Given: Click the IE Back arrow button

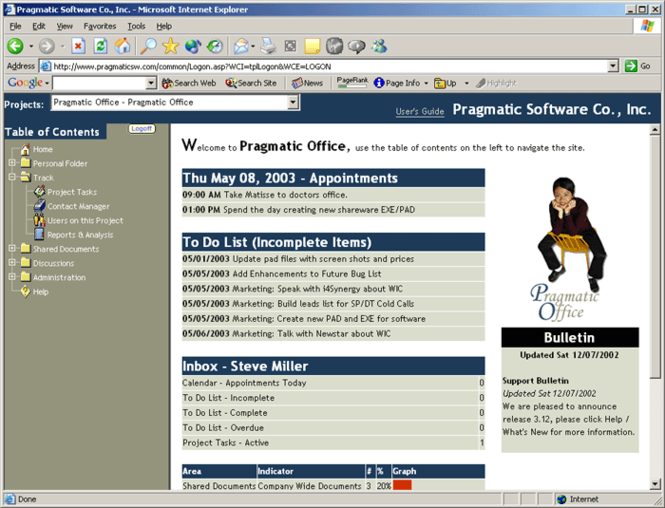Looking at the screenshot, I should (15, 46).
